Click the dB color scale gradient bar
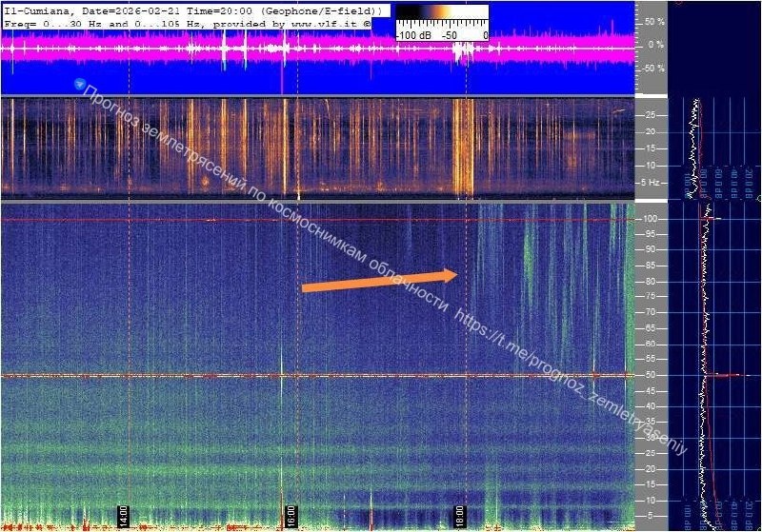This screenshot has height=532, width=762. point(442,12)
